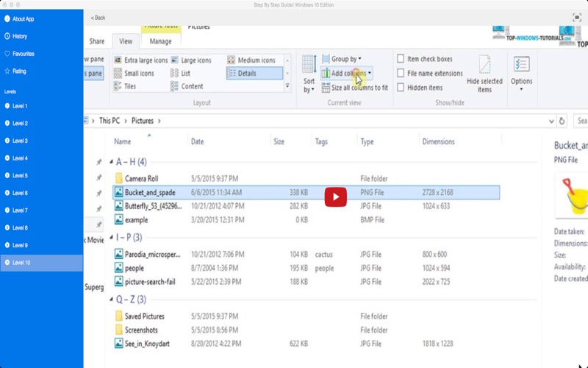Select the people image file
Image resolution: width=588 pixels, height=368 pixels.
pos(129,268)
